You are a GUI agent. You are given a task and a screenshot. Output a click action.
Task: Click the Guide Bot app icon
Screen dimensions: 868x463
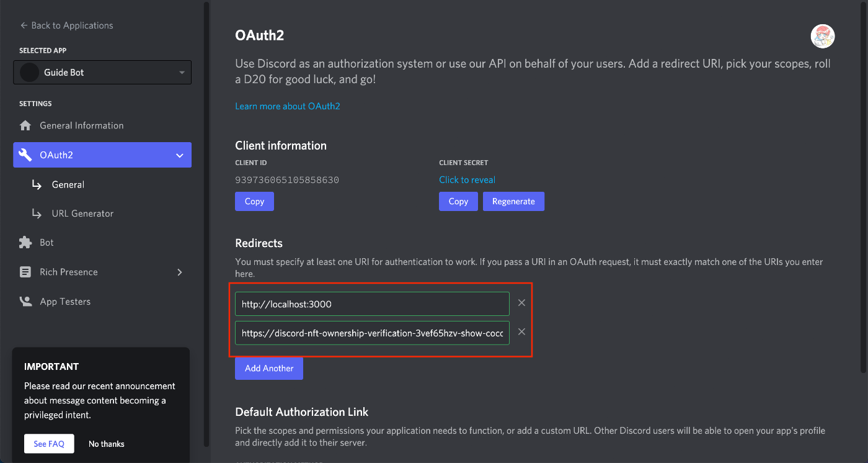(x=29, y=73)
